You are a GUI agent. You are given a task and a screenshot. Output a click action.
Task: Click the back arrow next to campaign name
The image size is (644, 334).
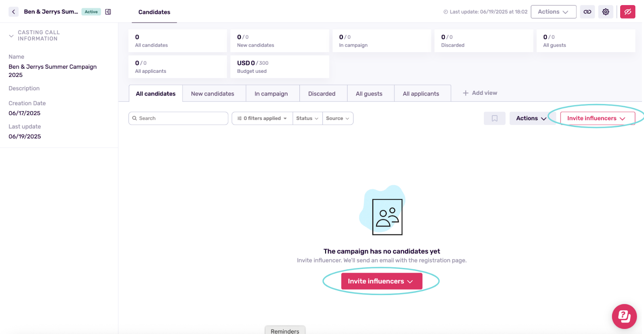pyautogui.click(x=13, y=12)
